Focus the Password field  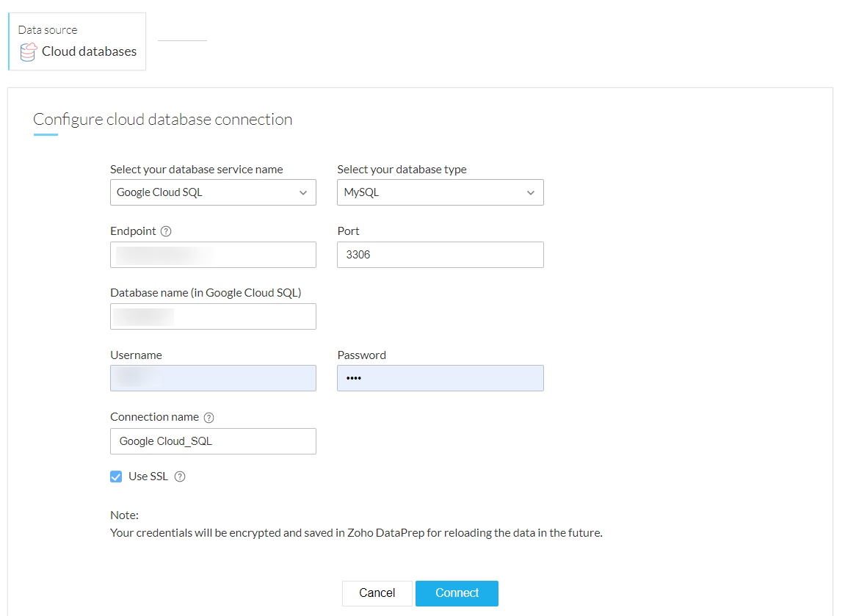(440, 378)
